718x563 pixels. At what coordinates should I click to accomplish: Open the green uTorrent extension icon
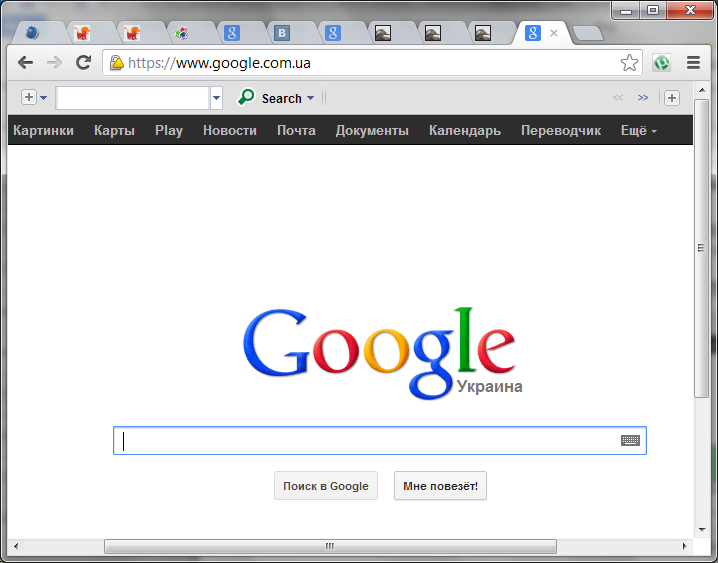pyautogui.click(x=662, y=63)
